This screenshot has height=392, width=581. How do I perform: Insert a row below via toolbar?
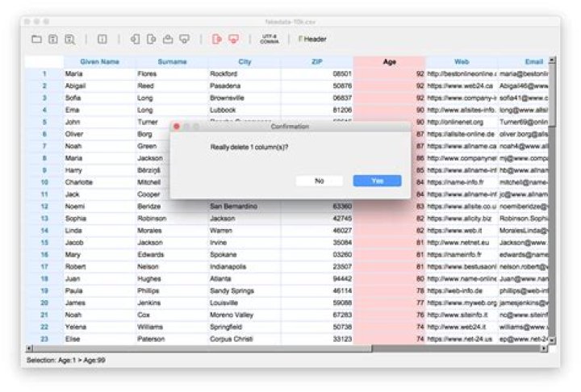[184, 39]
